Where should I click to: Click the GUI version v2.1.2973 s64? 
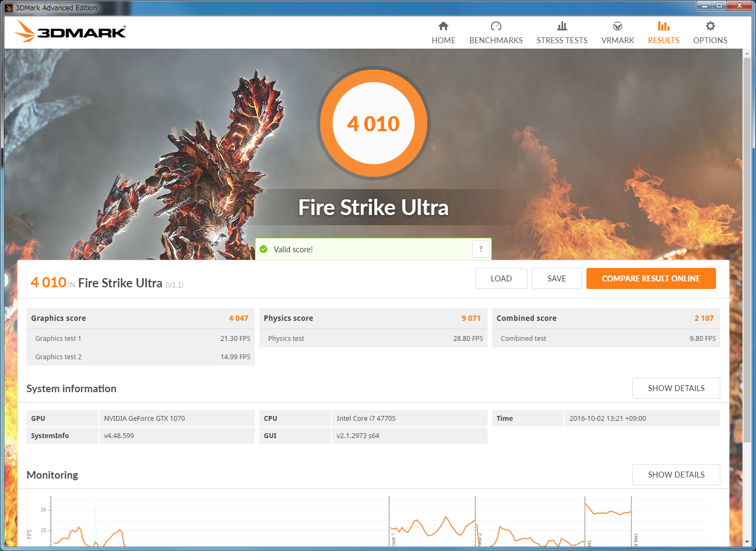[358, 436]
